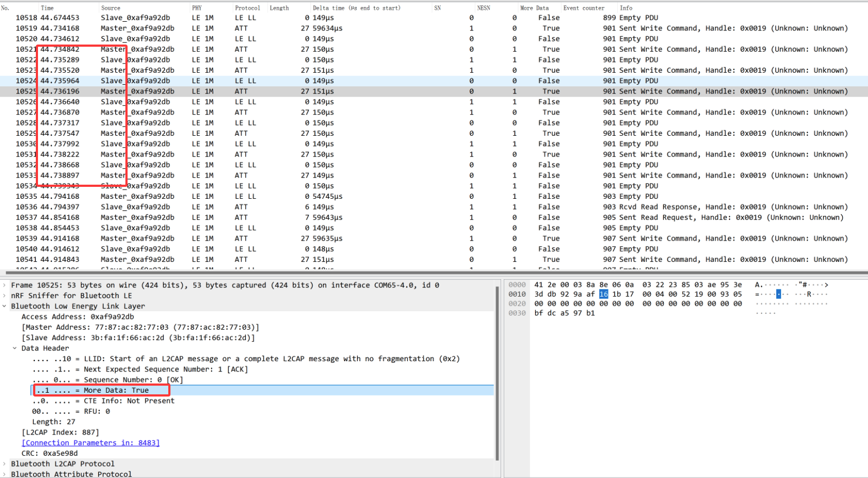Sort by the Delta time column header
868x478 pixels.
(356, 8)
